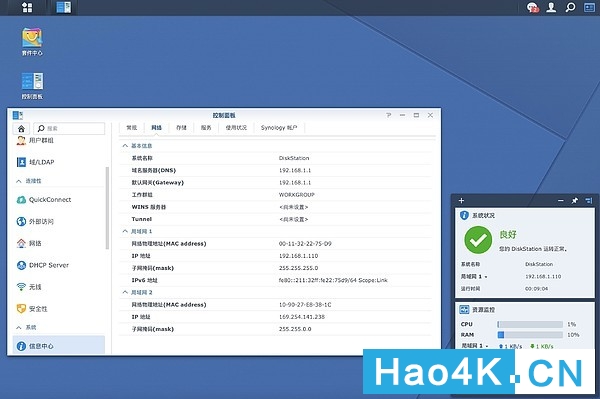The height and width of the screenshot is (399, 600).
Task: Switch to the Synology 帐户 tab
Action: tap(279, 128)
